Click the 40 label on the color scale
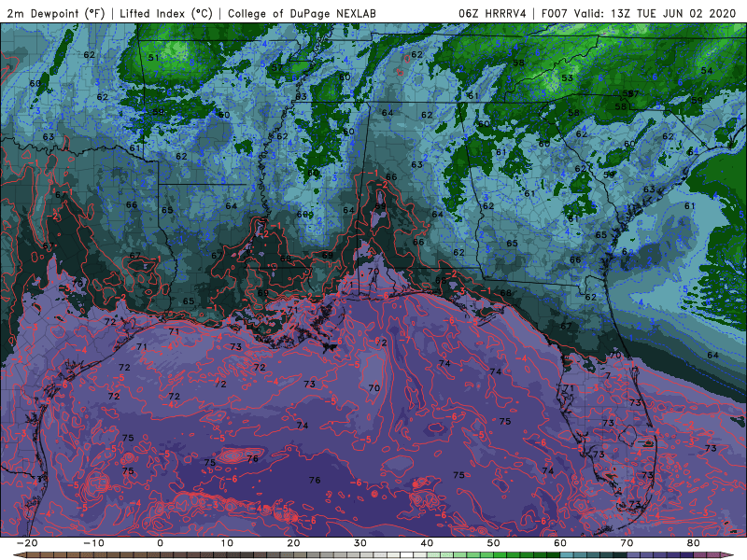 (x=427, y=543)
